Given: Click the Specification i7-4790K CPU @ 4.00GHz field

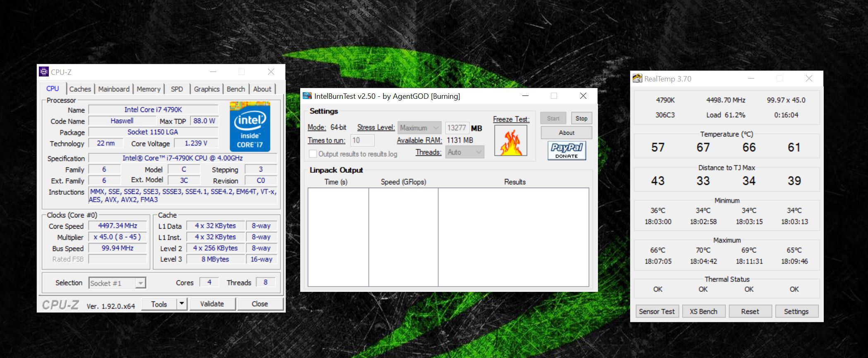Looking at the screenshot, I should pos(183,158).
